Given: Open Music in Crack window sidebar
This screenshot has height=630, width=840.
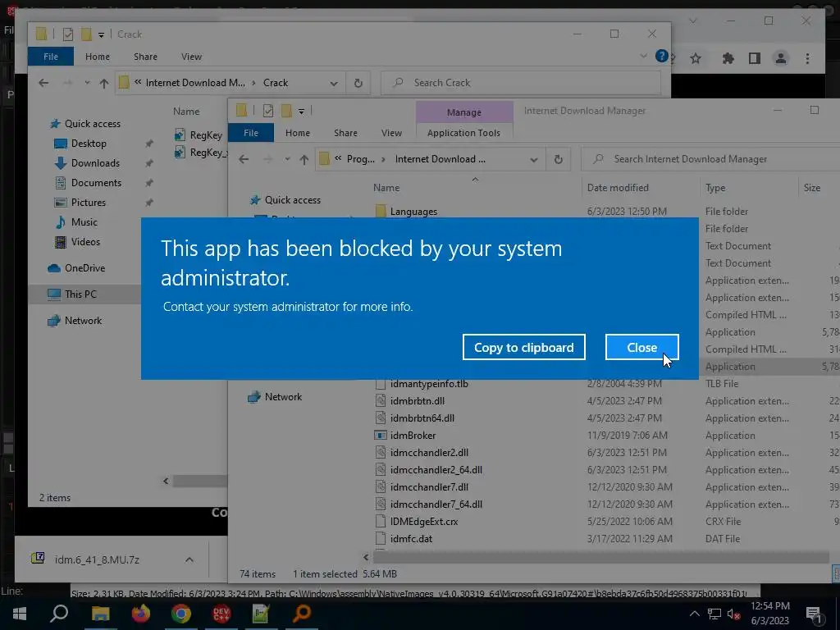Looking at the screenshot, I should pos(84,221).
